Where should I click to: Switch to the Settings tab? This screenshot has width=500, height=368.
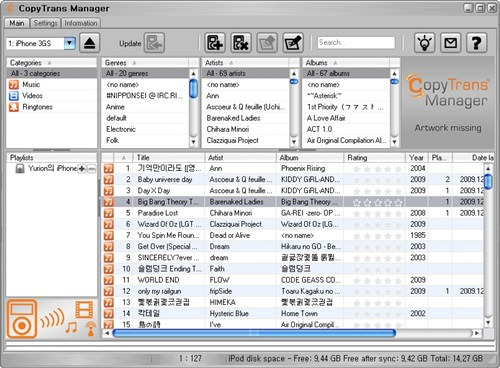pos(46,23)
